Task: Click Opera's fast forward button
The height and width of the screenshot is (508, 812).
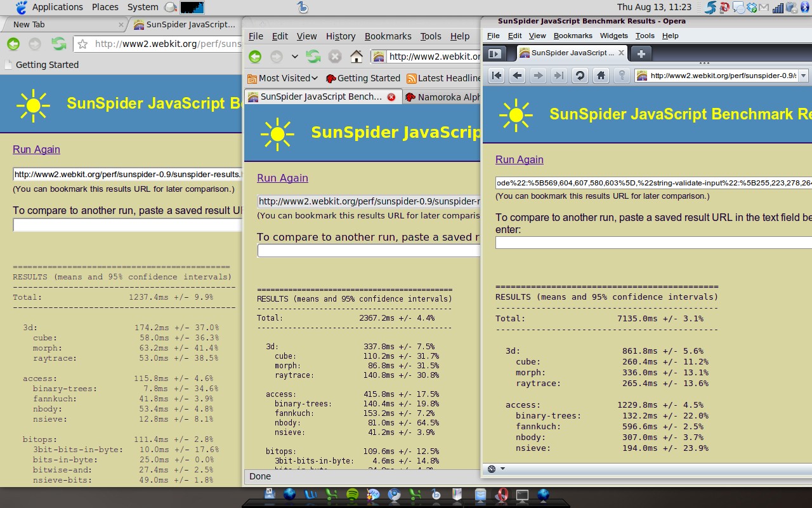Action: [558, 76]
